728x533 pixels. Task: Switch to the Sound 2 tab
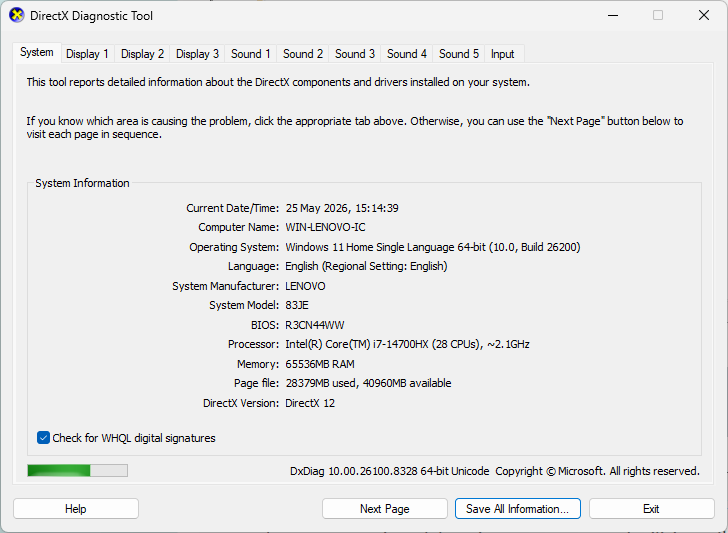tap(303, 54)
